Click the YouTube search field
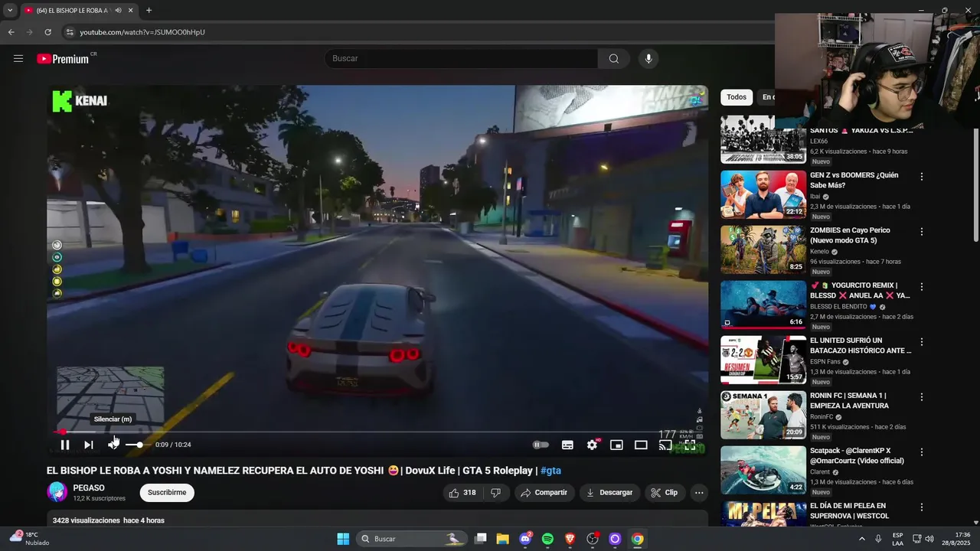Image resolution: width=980 pixels, height=551 pixels. tap(462, 59)
